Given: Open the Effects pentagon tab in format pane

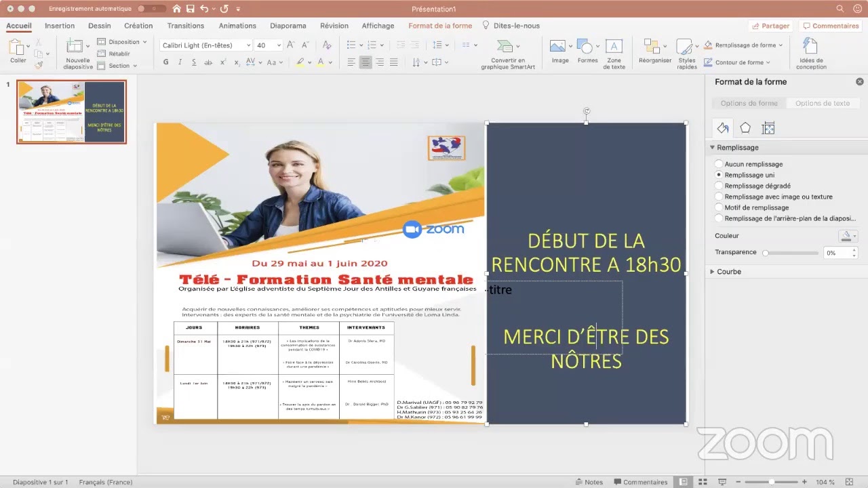Looking at the screenshot, I should [x=745, y=128].
